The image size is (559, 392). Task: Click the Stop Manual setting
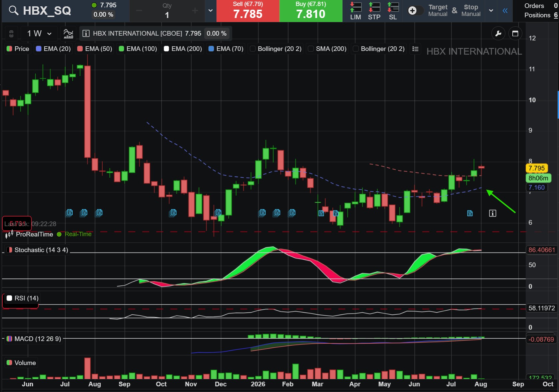(x=471, y=10)
